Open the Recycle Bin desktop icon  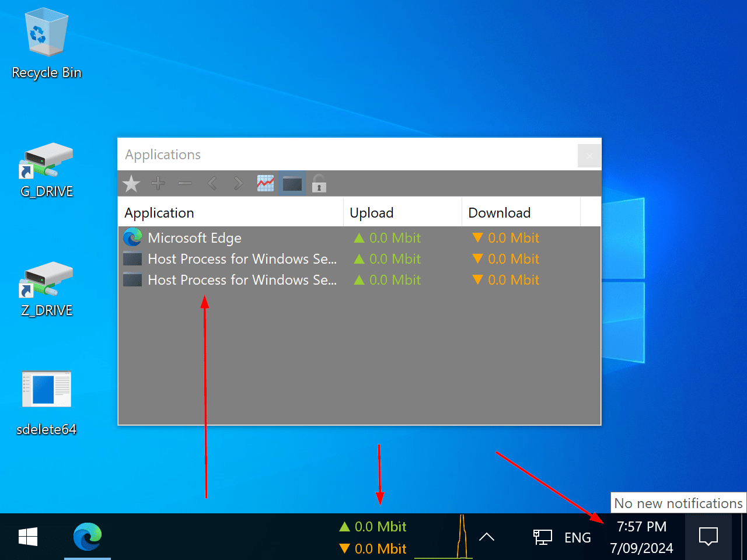pyautogui.click(x=47, y=44)
